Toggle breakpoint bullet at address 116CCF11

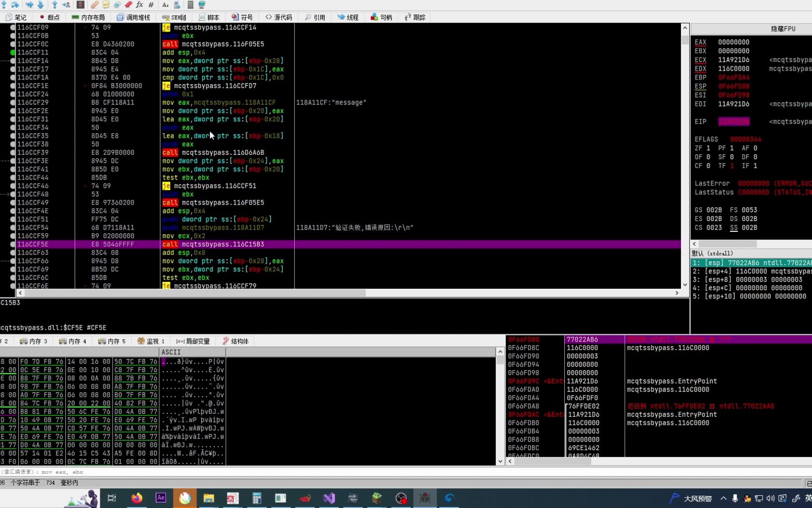(13, 52)
